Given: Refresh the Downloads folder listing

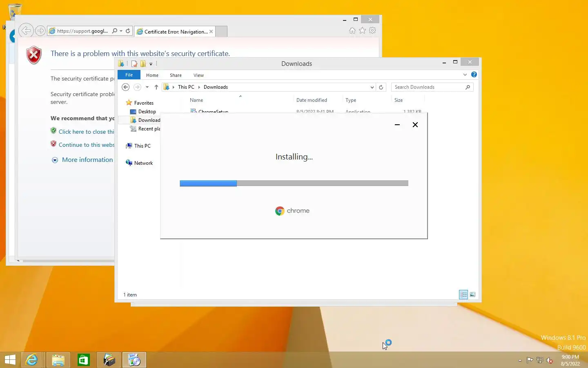Looking at the screenshot, I should click(381, 87).
